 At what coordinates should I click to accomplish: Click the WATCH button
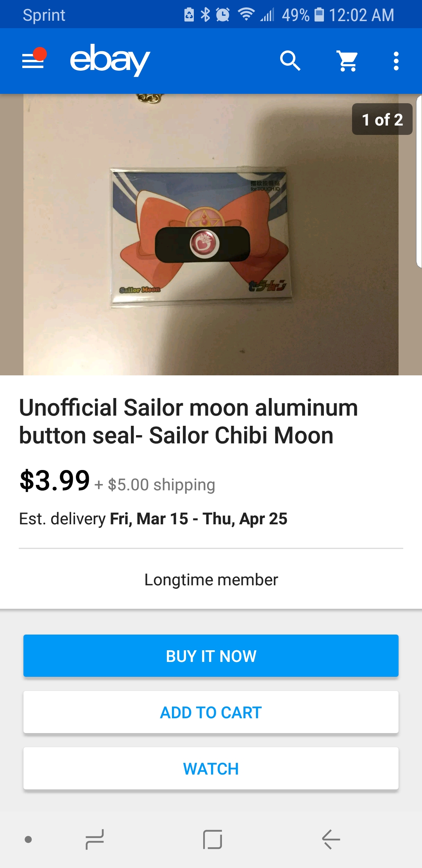tap(211, 768)
